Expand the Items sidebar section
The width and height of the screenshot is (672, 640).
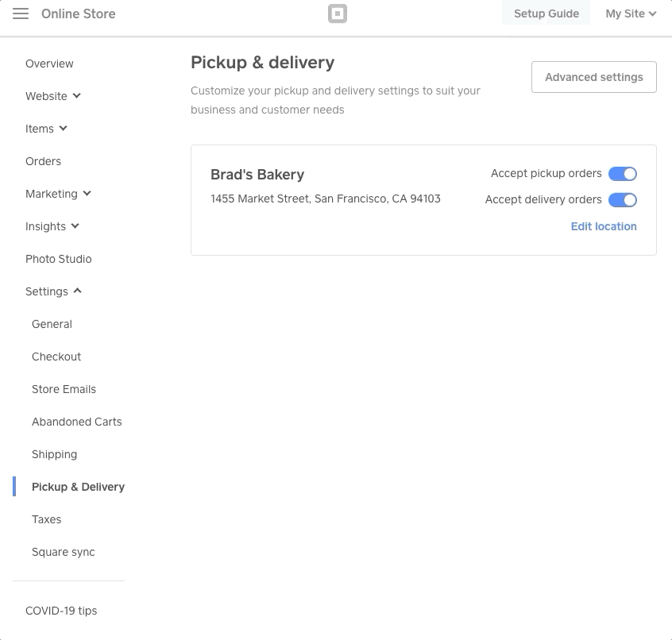(46, 129)
